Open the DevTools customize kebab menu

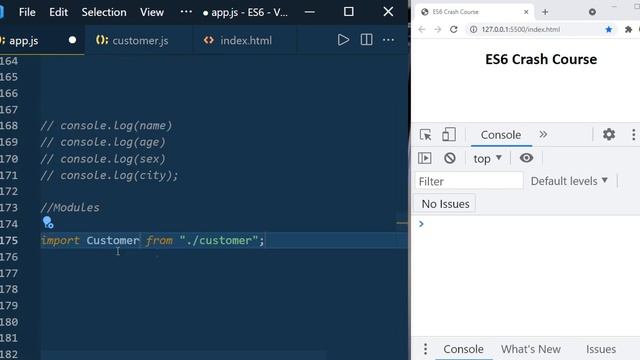coord(633,134)
